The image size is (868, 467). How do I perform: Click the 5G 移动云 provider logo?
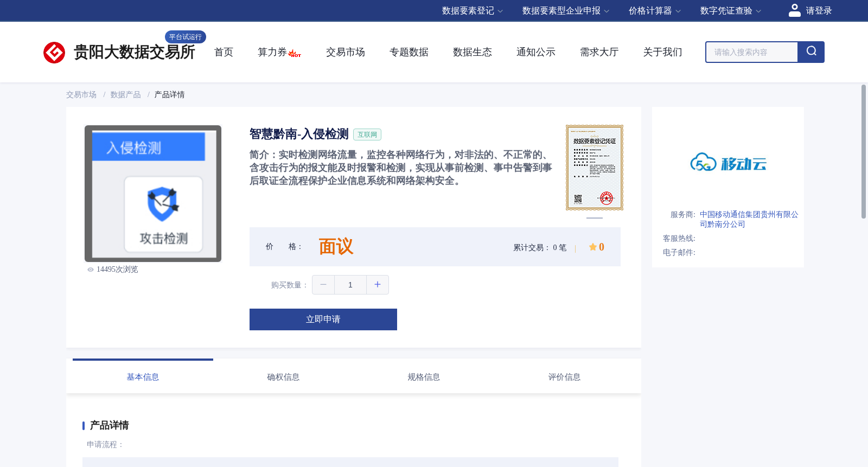(x=728, y=162)
